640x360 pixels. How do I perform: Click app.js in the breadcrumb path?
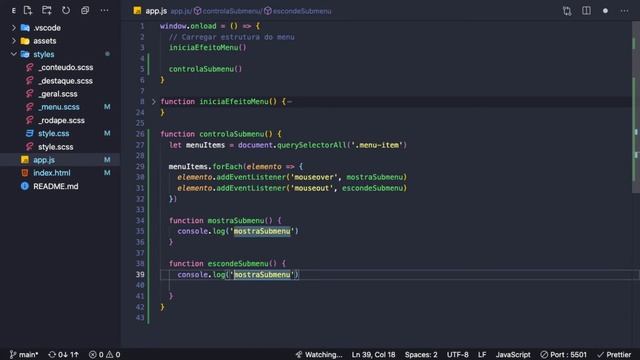click(180, 11)
